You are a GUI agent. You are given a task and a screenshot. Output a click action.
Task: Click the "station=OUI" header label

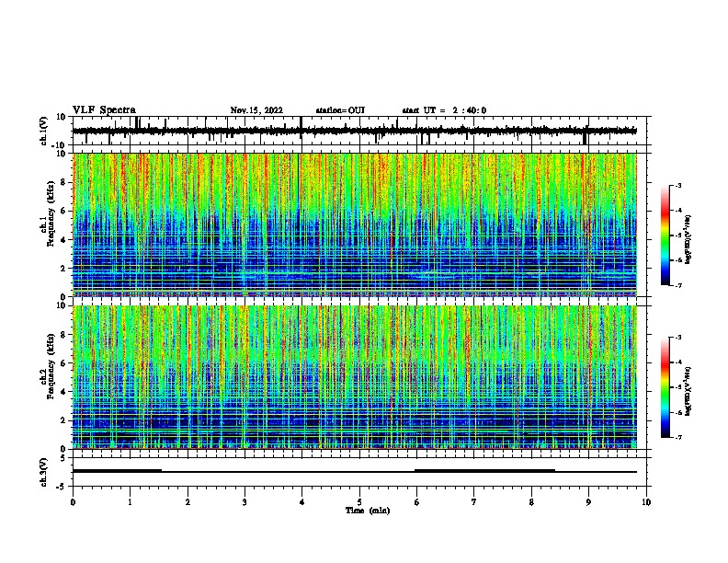pos(340,110)
